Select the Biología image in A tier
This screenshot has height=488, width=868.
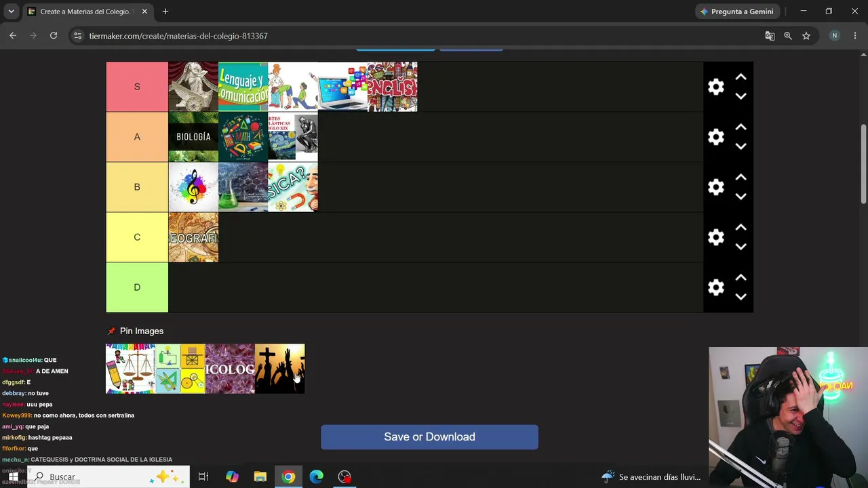pyautogui.click(x=193, y=137)
